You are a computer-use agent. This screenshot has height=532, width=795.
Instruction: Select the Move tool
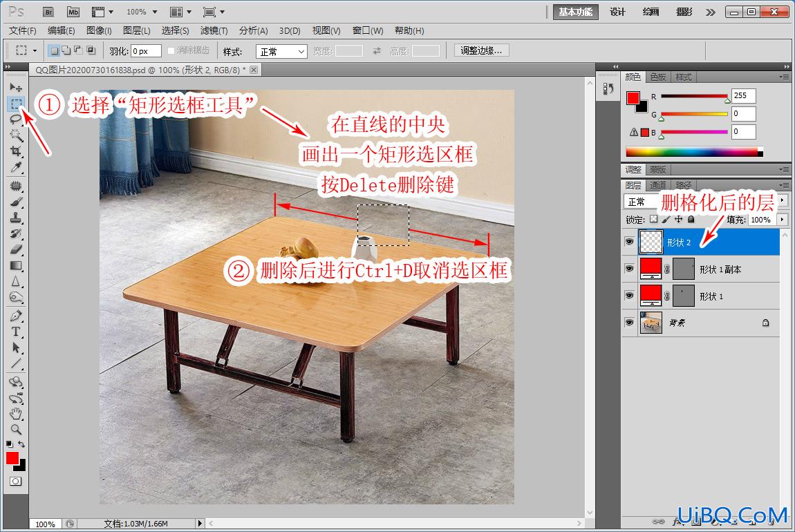[x=16, y=87]
